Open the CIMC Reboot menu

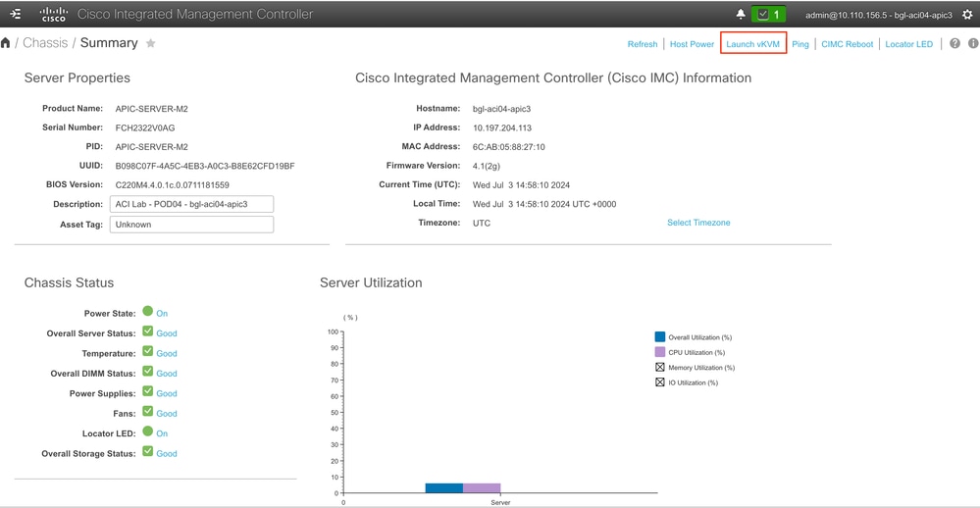(x=847, y=44)
